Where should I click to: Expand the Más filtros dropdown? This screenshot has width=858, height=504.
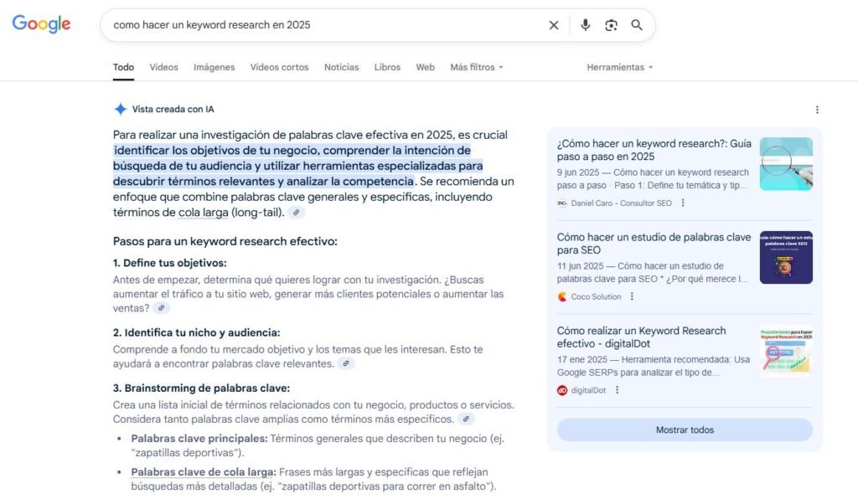(477, 67)
